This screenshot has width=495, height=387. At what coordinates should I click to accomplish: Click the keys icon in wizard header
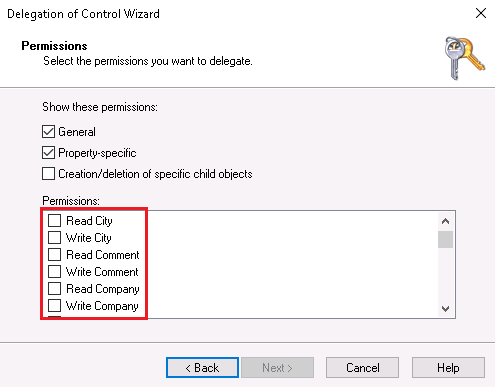pyautogui.click(x=465, y=58)
